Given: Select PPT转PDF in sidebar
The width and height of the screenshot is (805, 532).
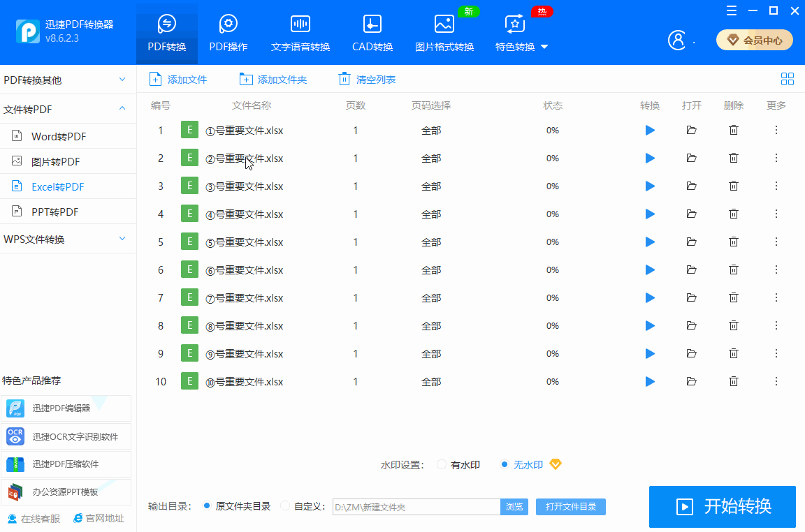Looking at the screenshot, I should pos(68,212).
